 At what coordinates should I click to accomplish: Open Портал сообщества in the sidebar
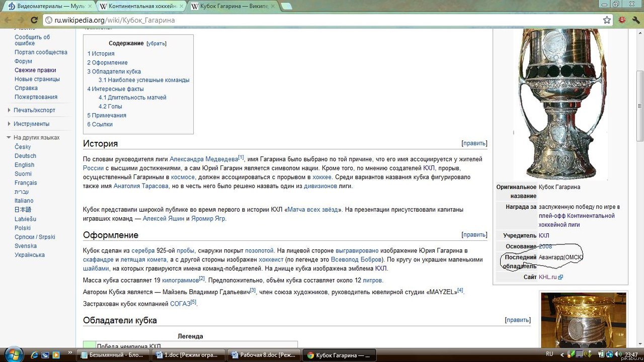point(41,52)
